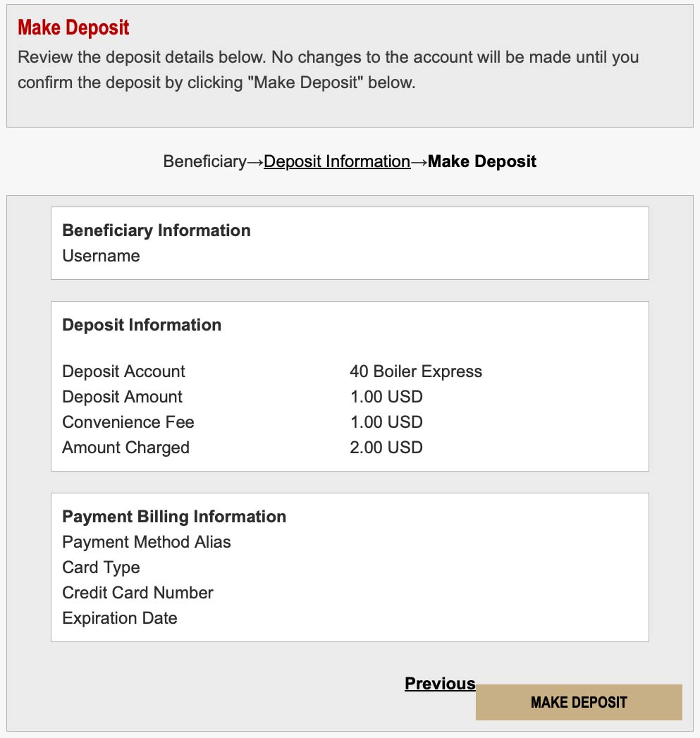Image resolution: width=700 pixels, height=738 pixels.
Task: Click the Deposit Amount label
Action: pyautogui.click(x=122, y=397)
